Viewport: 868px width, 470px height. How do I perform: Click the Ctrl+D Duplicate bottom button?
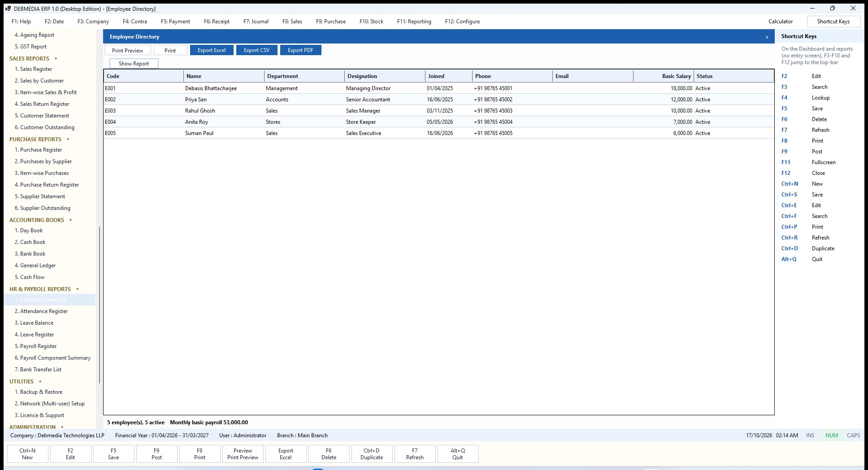pos(372,454)
